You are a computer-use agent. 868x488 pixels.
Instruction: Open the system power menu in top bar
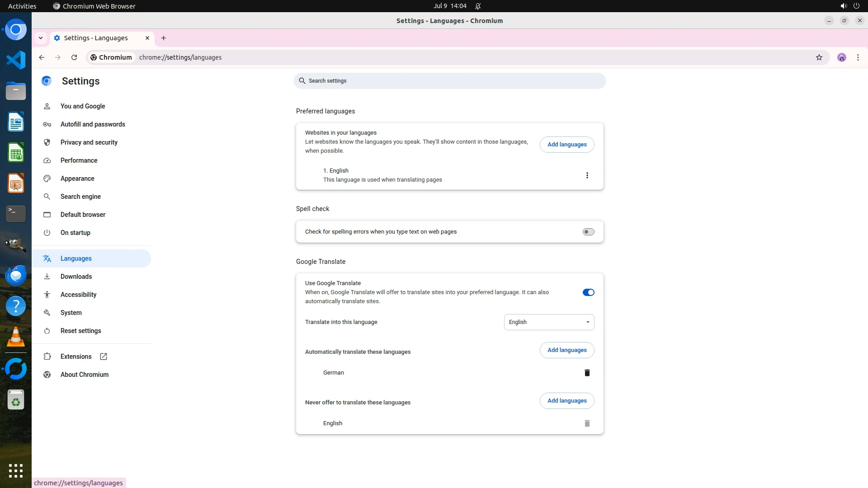(x=856, y=6)
